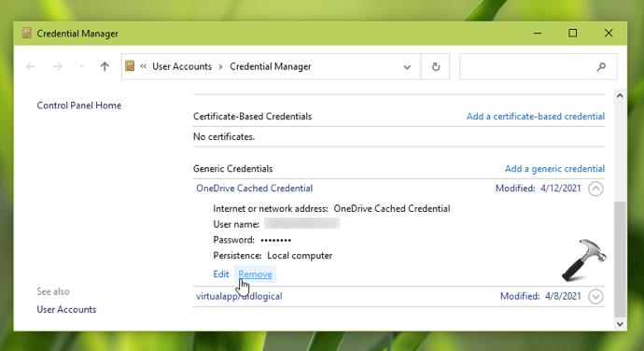Click the OneDrive Cached Credential entry
The image size is (644, 351).
254,189
